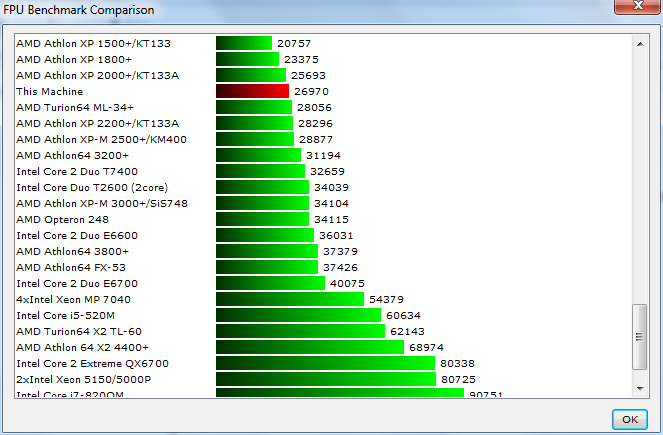The width and height of the screenshot is (663, 435).
Task: Click the score value 28296
Action: pos(315,123)
